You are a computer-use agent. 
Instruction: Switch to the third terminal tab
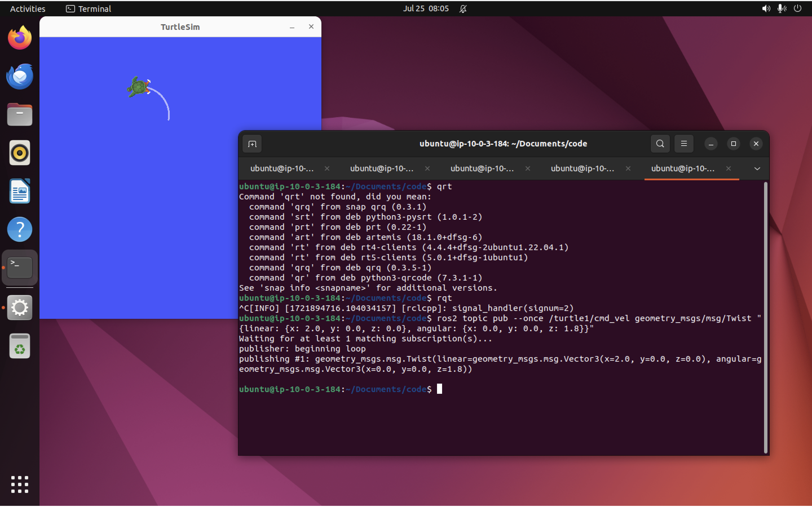pos(482,169)
